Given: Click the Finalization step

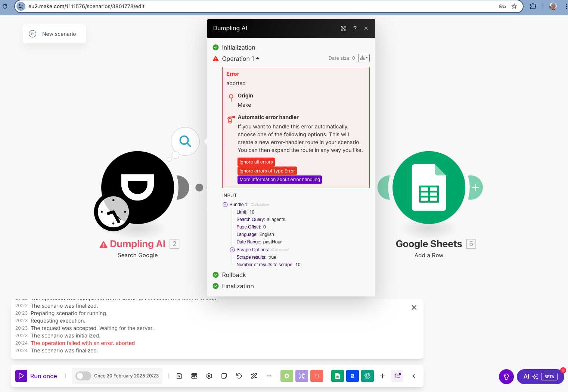Looking at the screenshot, I should 238,286.
